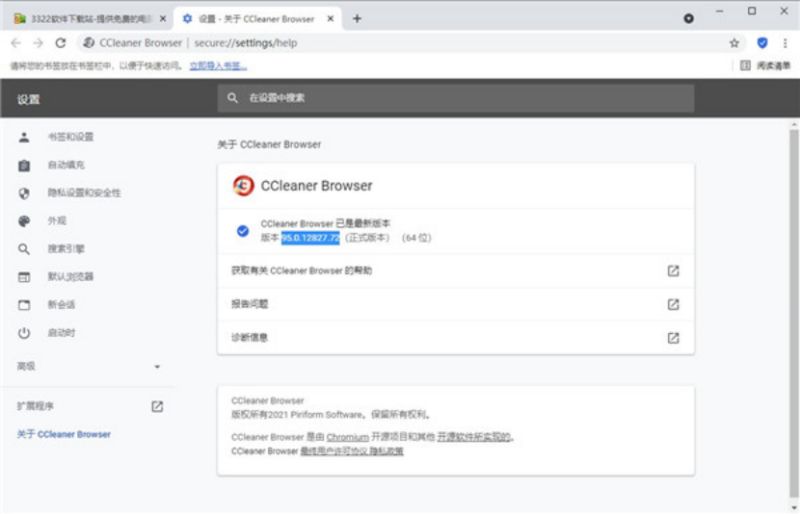Open the 开源软件 open source software link

tap(474, 437)
